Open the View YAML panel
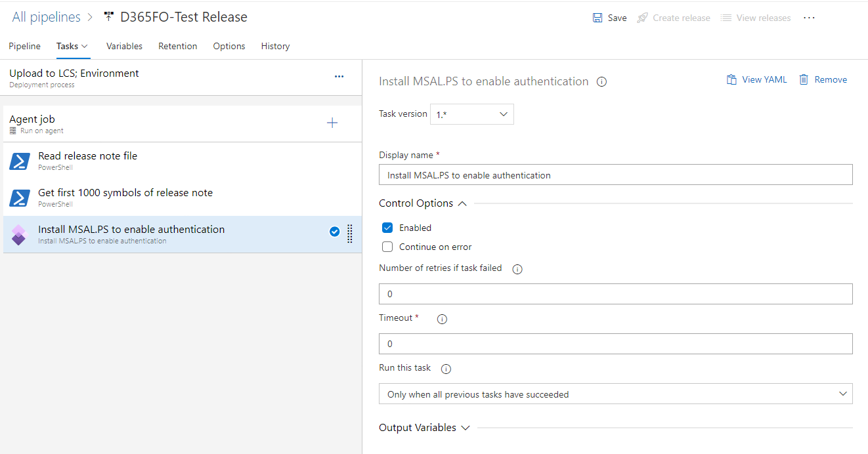Screen dimensions: 868x454 [756, 79]
